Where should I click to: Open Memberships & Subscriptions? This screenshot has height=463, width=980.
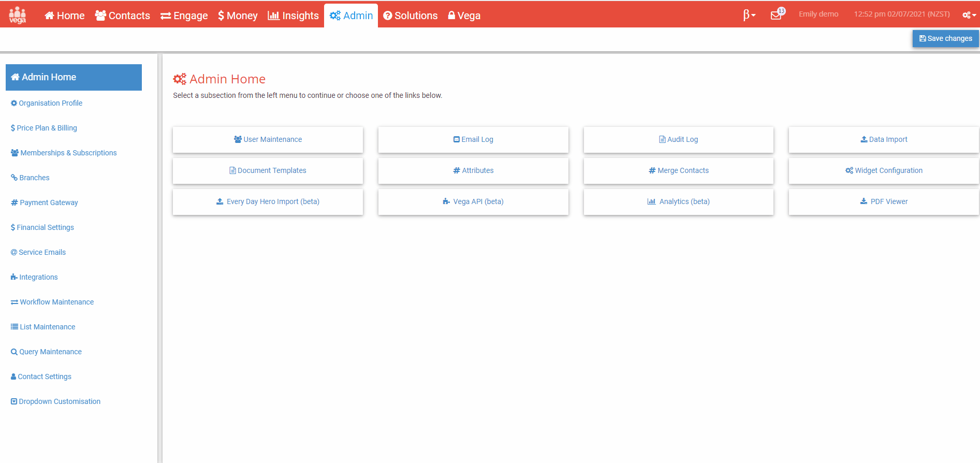click(x=64, y=153)
